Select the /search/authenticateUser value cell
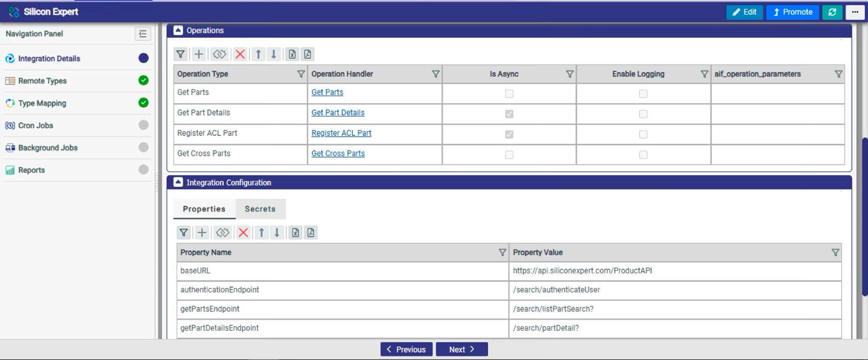 pos(675,290)
